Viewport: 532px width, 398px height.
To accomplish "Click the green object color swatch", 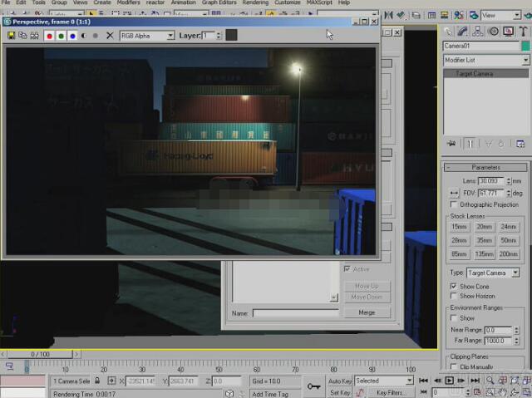I will click(x=525, y=46).
